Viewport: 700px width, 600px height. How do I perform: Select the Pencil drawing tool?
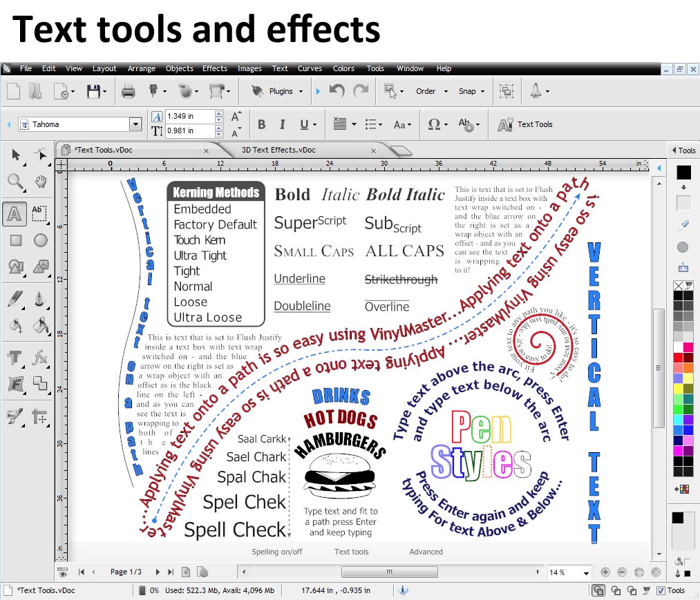(15, 300)
